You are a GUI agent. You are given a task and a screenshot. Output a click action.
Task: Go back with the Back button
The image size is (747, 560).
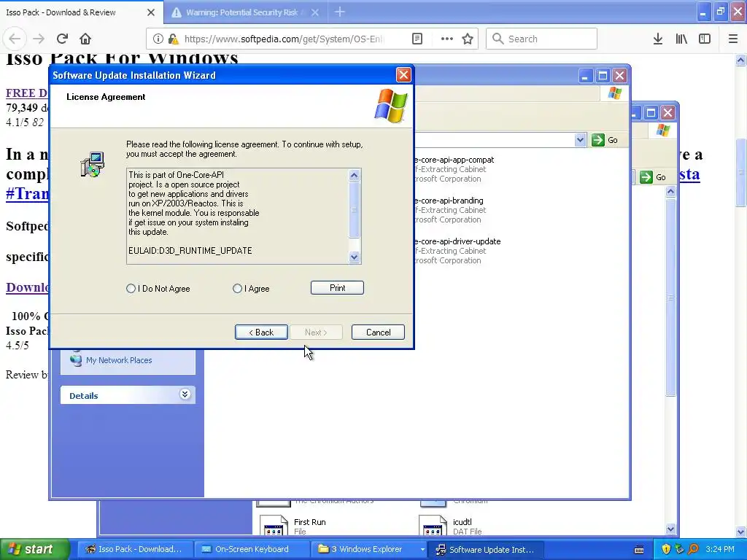pyautogui.click(x=261, y=332)
